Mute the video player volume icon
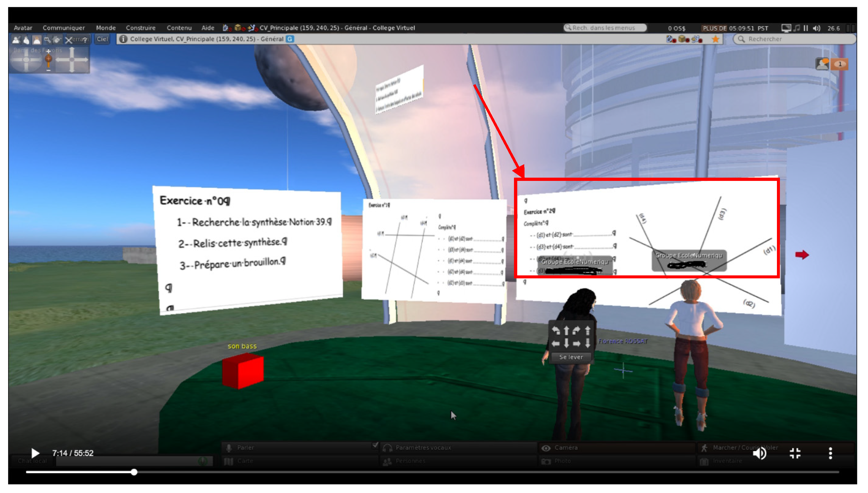 (760, 453)
